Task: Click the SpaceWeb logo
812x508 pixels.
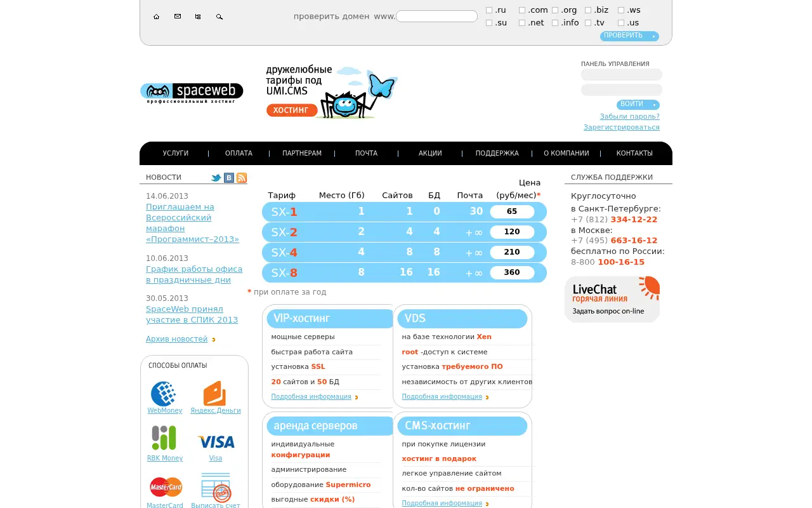Action: click(x=192, y=93)
